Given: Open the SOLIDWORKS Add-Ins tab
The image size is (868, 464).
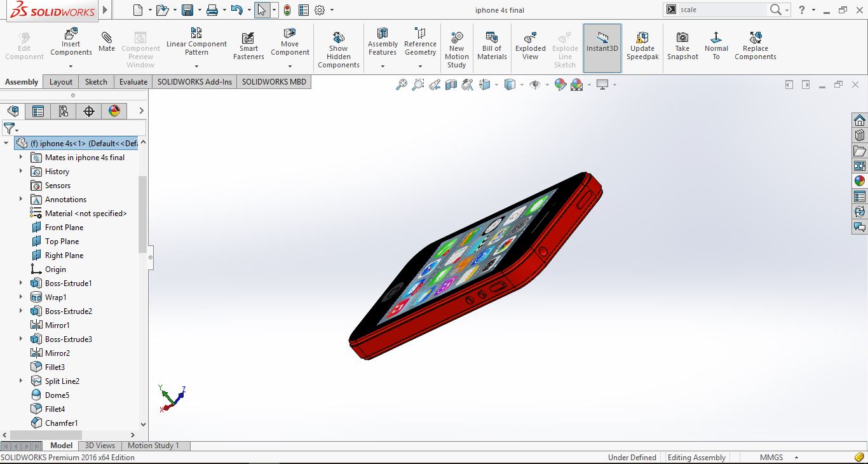Looking at the screenshot, I should [194, 81].
